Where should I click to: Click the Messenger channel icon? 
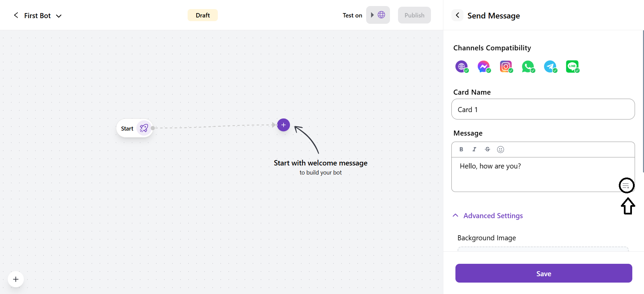(484, 66)
